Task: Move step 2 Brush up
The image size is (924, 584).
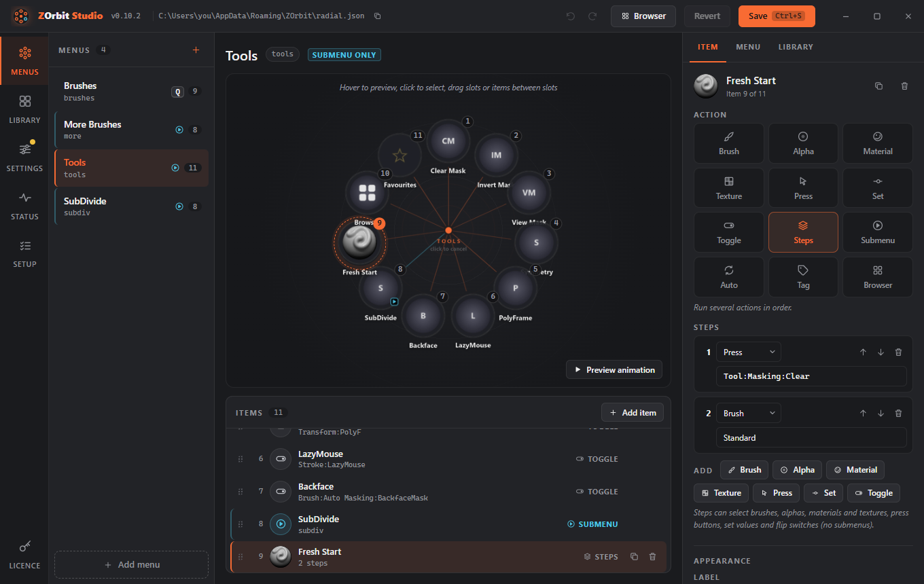Action: [x=863, y=413]
